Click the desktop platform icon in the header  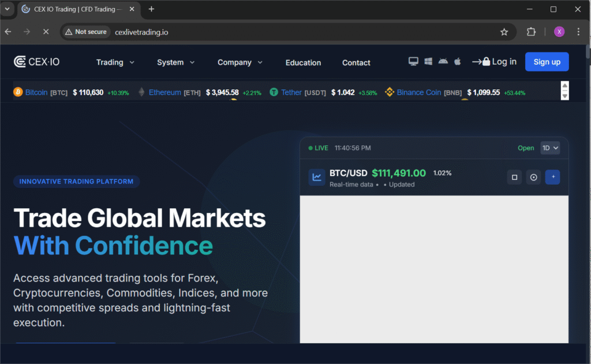click(413, 61)
